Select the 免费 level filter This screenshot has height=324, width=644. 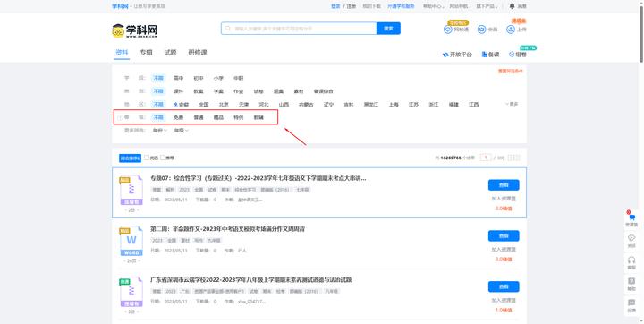coord(178,117)
